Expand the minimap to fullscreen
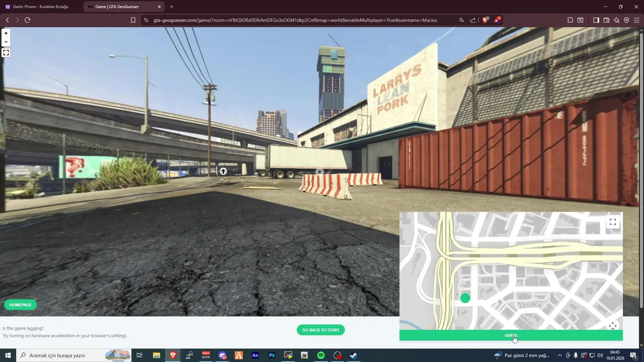Screen dimensions: 644x362 point(612,222)
